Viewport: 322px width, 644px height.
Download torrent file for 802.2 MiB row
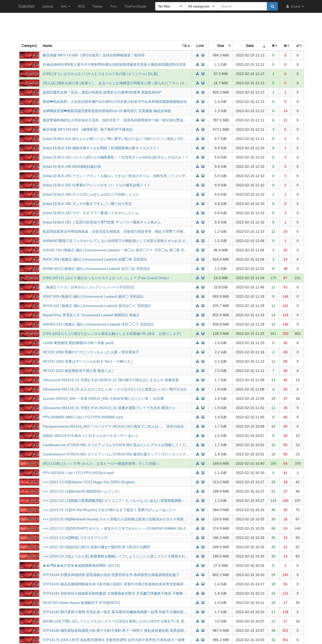coord(197,575)
